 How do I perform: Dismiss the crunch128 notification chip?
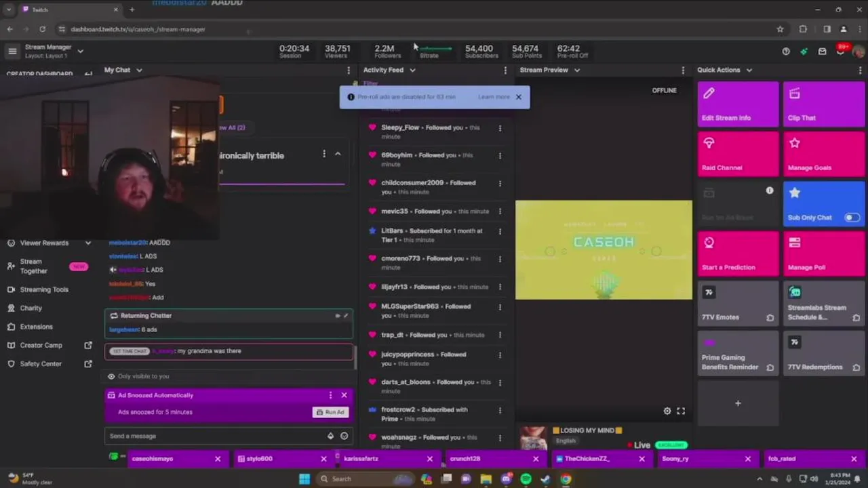536,459
